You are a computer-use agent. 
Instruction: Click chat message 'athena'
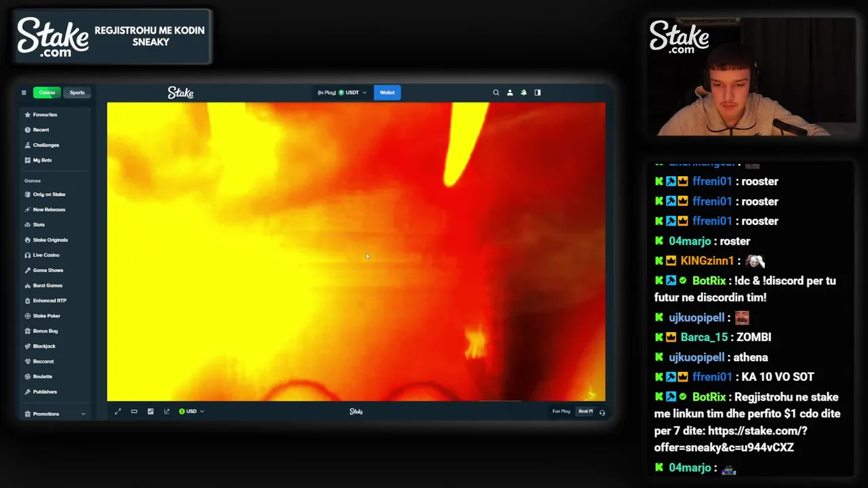pos(750,357)
